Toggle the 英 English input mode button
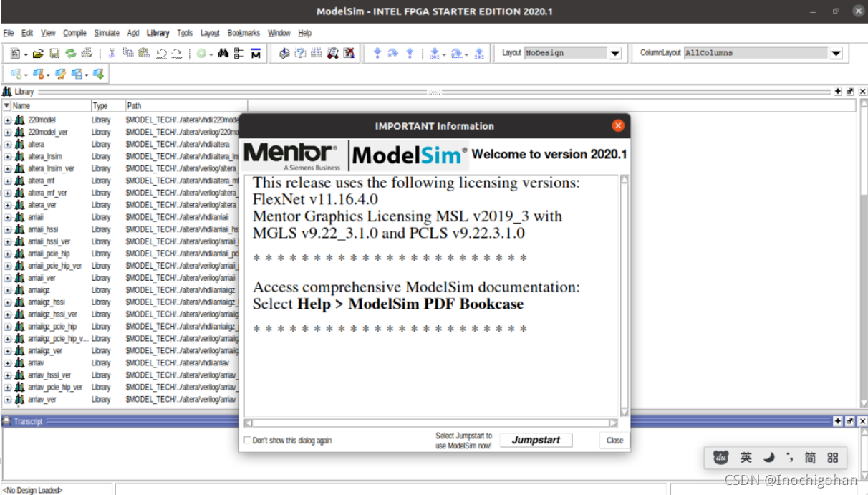The image size is (868, 495). [x=746, y=458]
